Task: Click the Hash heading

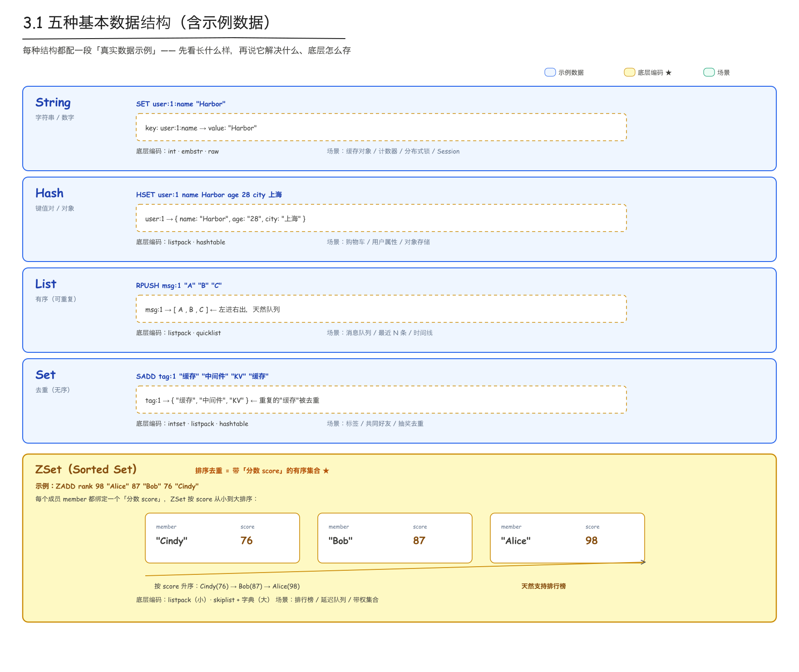Action: click(49, 193)
